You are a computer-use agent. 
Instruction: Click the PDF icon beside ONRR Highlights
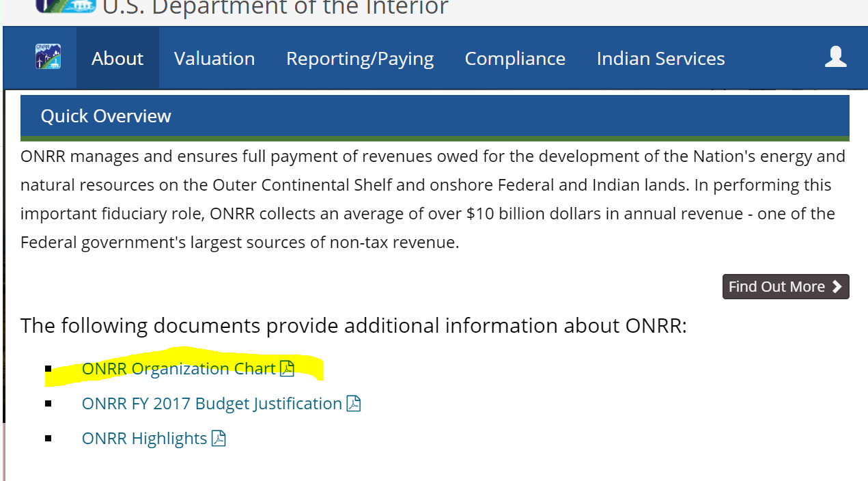point(219,438)
